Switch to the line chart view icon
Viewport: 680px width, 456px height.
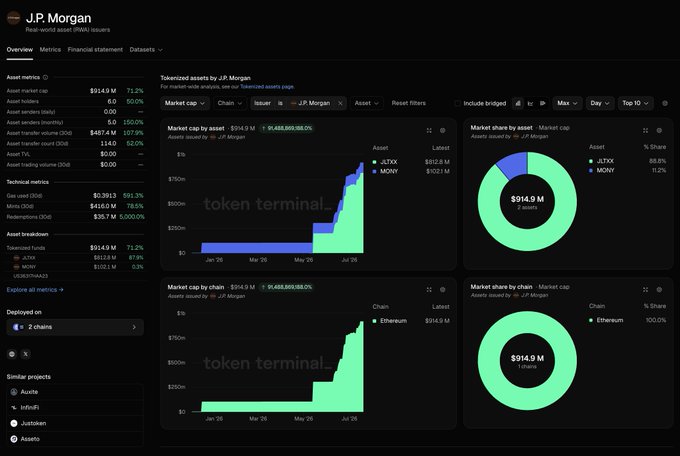pos(530,103)
